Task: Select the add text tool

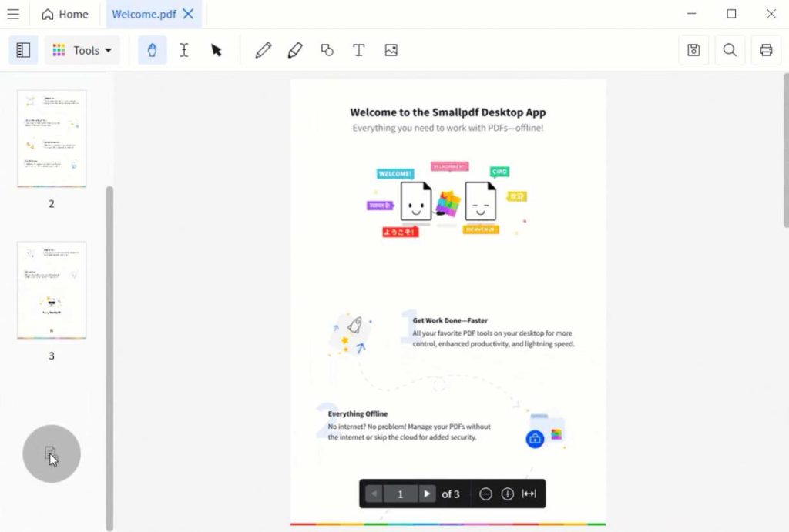Action: tap(359, 50)
